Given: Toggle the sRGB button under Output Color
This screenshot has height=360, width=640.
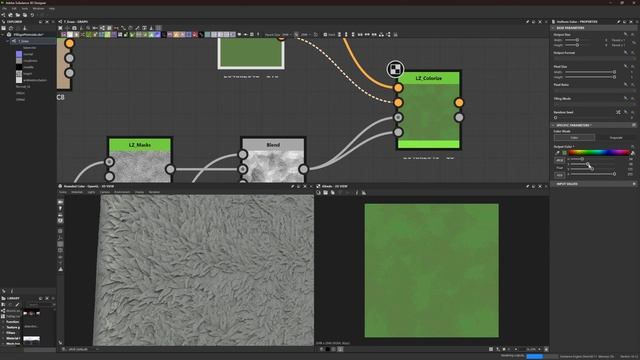Looking at the screenshot, I should tap(559, 160).
